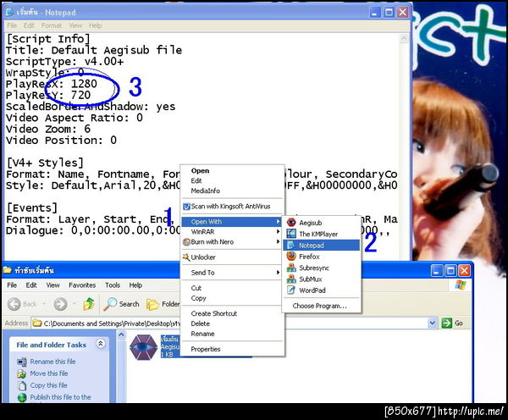Click the Go button
The height and width of the screenshot is (420, 508).
[x=452, y=323]
